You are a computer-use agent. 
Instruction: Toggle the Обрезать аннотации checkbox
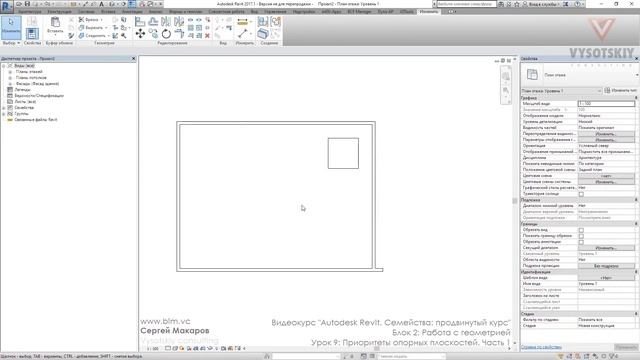coord(581,242)
